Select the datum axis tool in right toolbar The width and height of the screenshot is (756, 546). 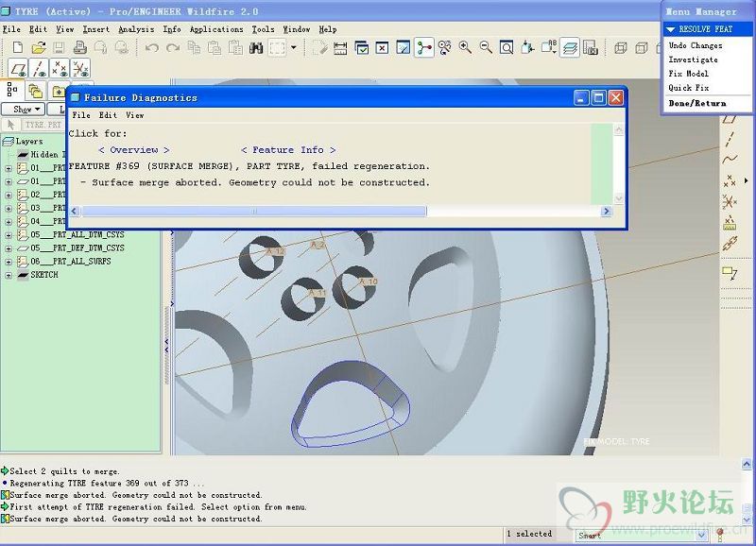click(x=730, y=139)
